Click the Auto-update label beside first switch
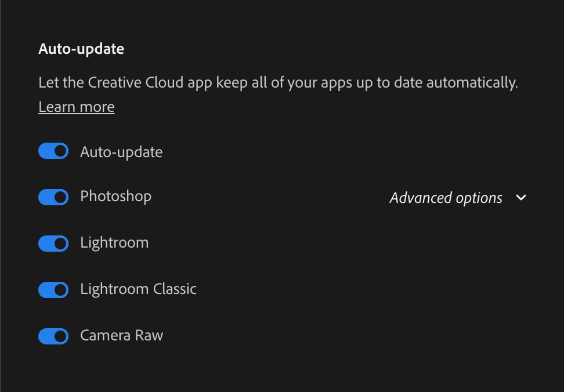 (121, 153)
